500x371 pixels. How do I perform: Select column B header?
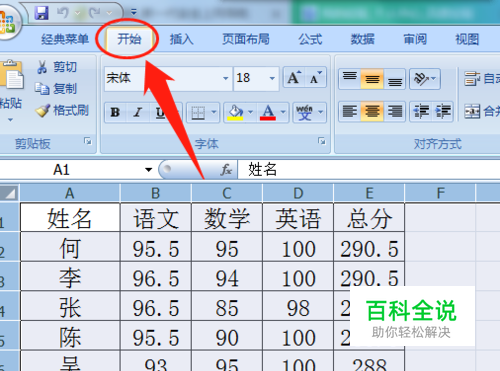[156, 193]
